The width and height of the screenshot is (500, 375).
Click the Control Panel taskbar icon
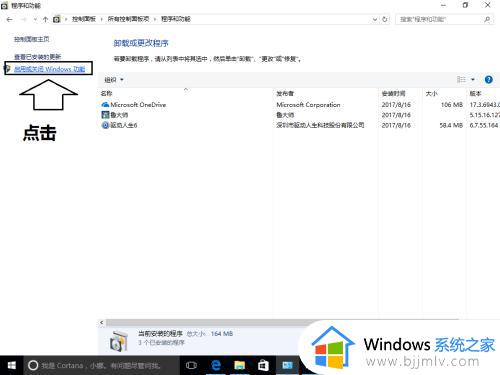click(287, 366)
